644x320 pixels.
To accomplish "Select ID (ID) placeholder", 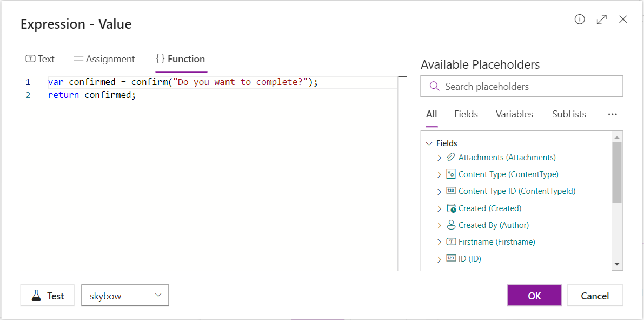I will coord(469,259).
